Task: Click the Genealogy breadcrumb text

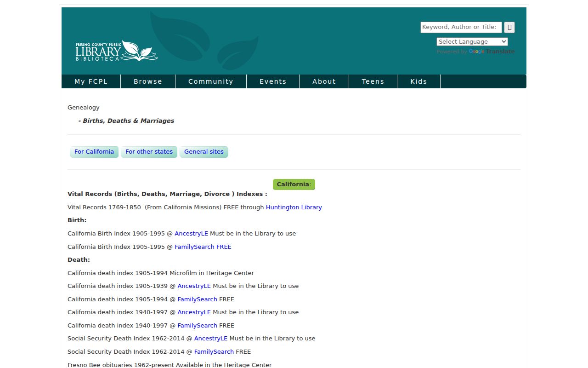Action: [x=84, y=108]
